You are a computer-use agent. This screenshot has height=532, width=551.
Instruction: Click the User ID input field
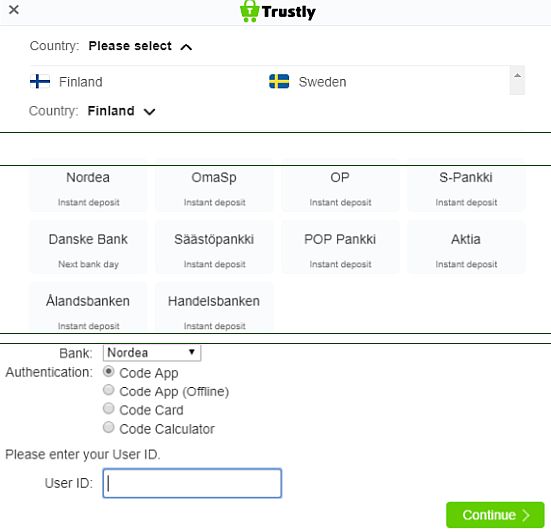pos(192,483)
